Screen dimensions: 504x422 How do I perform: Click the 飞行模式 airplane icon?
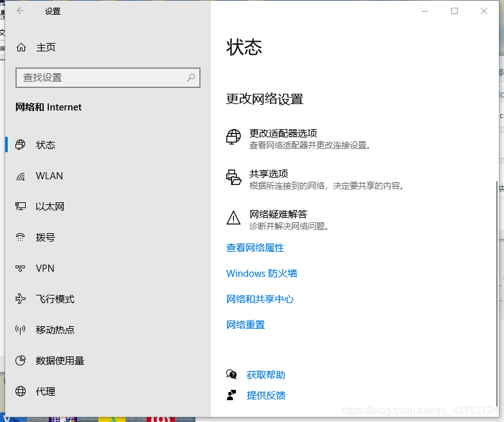pos(21,299)
